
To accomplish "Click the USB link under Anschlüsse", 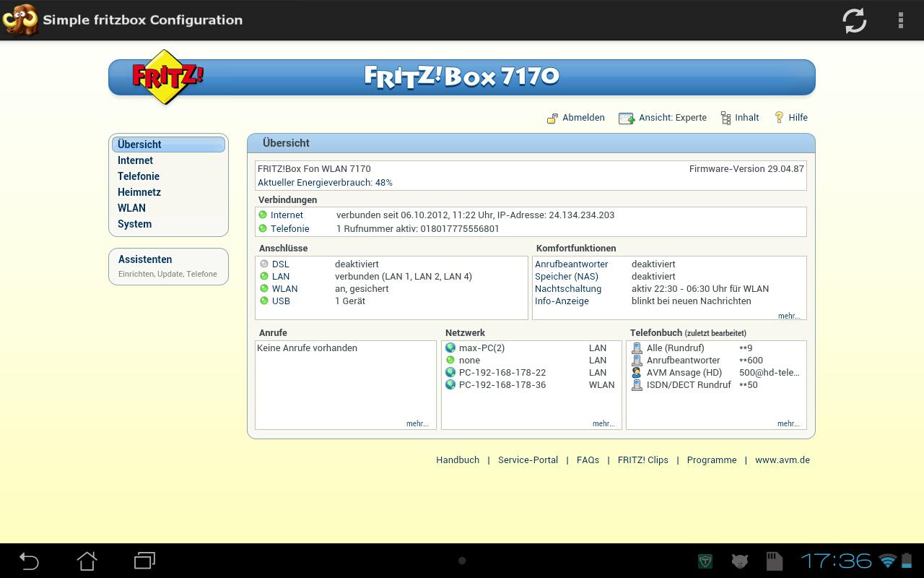I will 281,301.
